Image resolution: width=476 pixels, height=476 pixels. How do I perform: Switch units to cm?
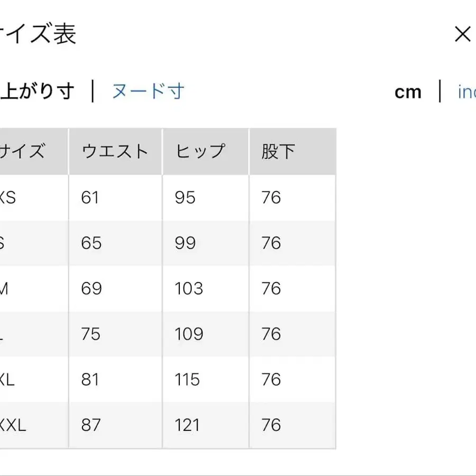pos(408,91)
